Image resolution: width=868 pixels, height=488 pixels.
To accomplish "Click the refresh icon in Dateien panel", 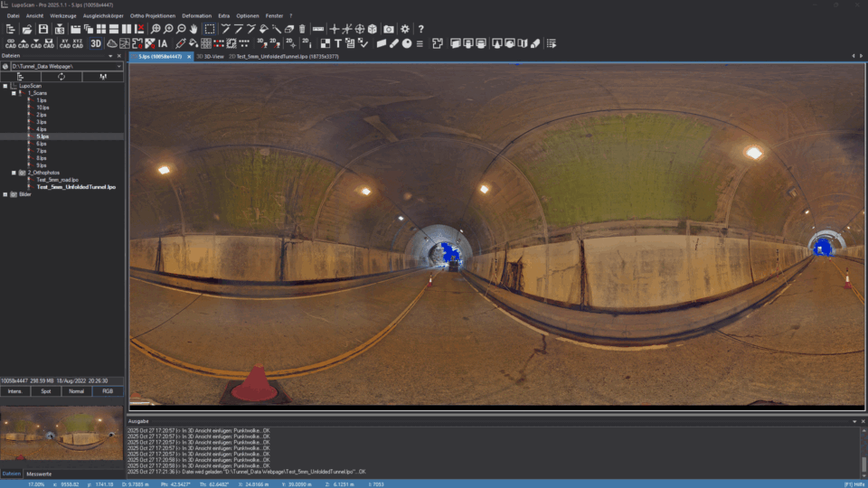I will (61, 77).
